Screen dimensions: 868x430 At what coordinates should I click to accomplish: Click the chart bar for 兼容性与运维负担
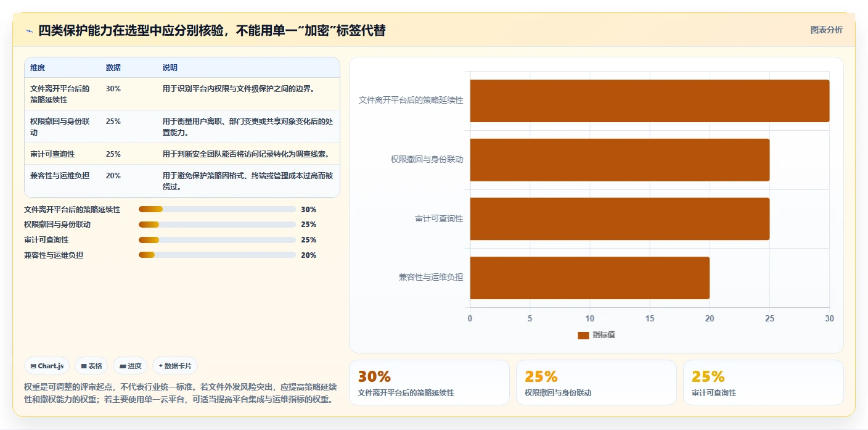(x=590, y=278)
